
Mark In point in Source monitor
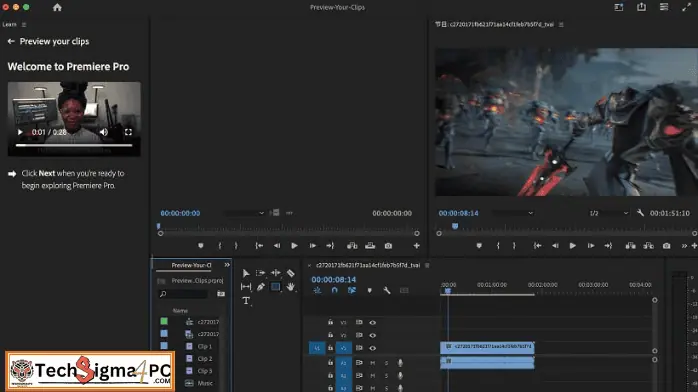[219, 246]
